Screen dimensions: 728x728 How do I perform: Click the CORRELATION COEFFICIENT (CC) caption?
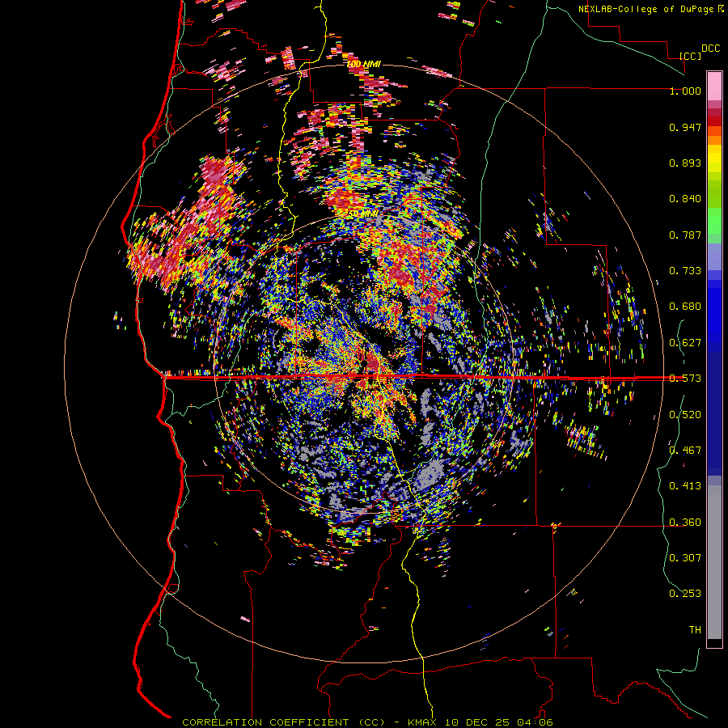283,722
